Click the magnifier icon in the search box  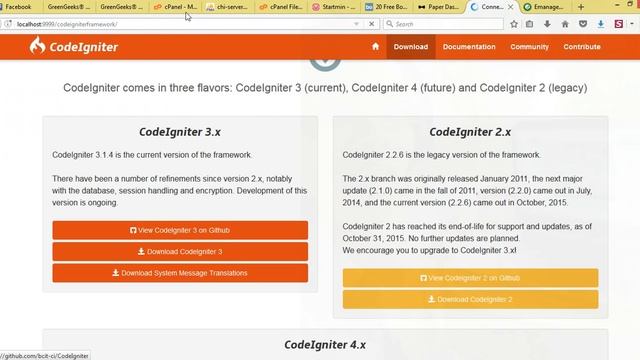[390, 24]
